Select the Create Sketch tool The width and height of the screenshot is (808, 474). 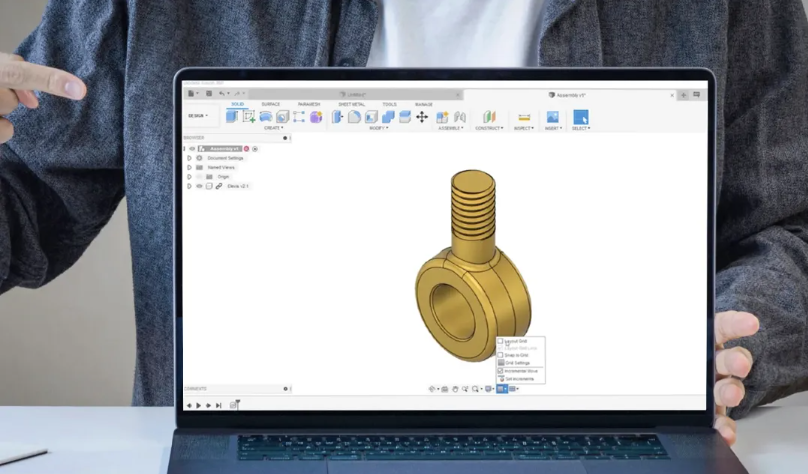click(x=249, y=117)
